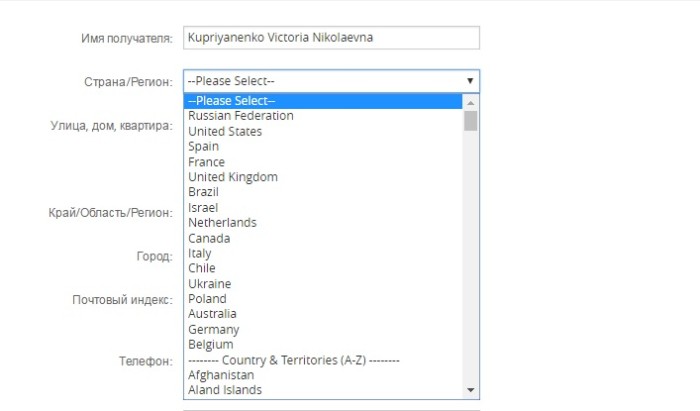Screen dimensions: 700x411
Task: Select Italy in the list
Action: pyautogui.click(x=201, y=253)
